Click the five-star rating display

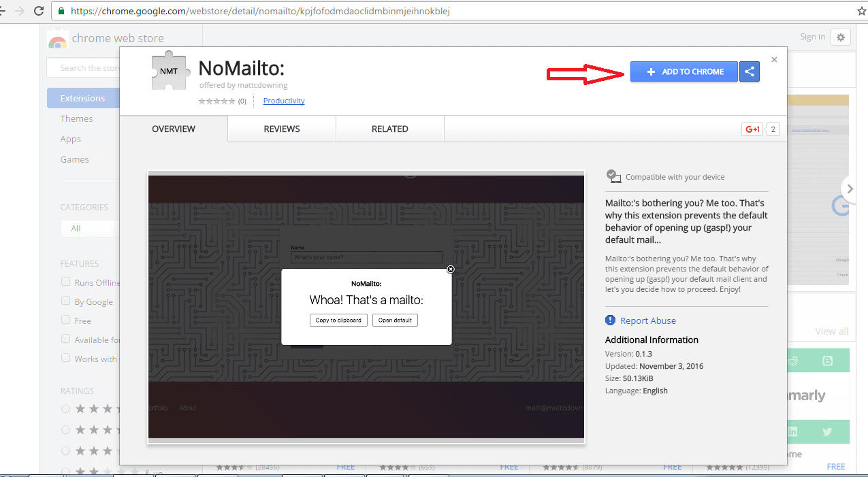(216, 101)
